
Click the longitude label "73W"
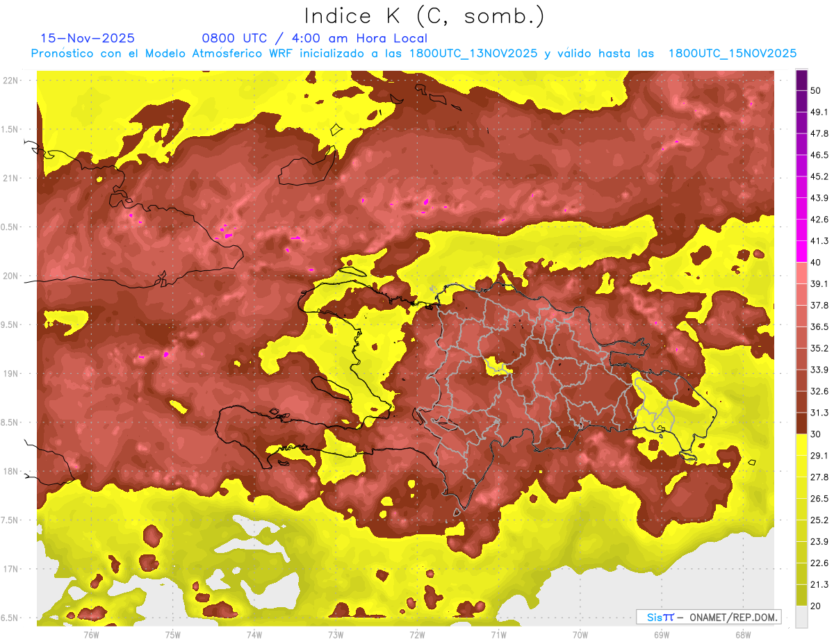click(336, 635)
